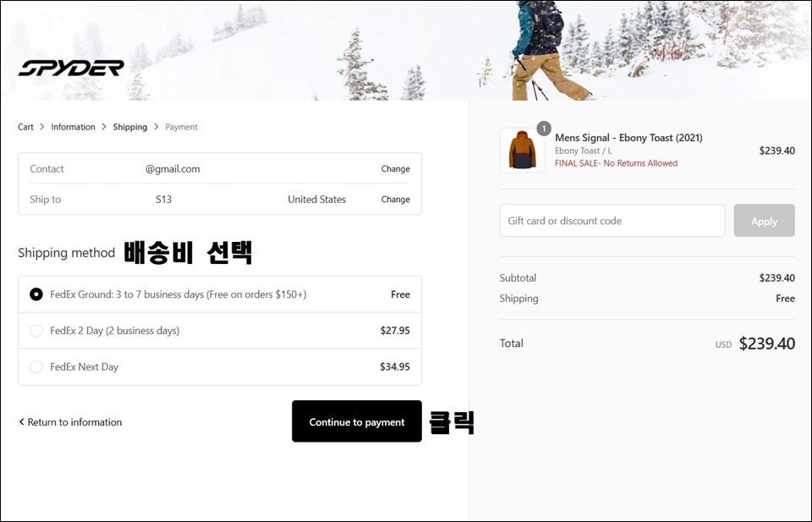Click the United States ship-to text

pos(317,200)
